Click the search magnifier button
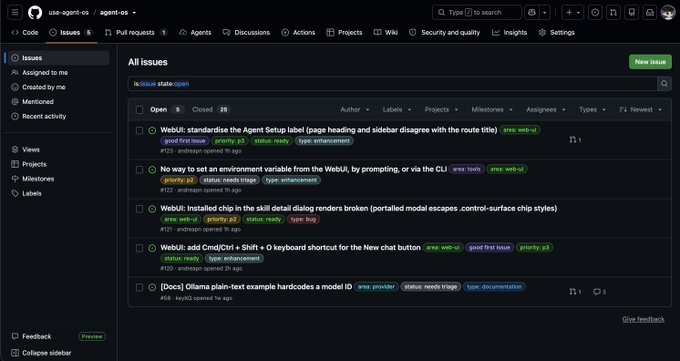The width and height of the screenshot is (680, 361). (664, 84)
